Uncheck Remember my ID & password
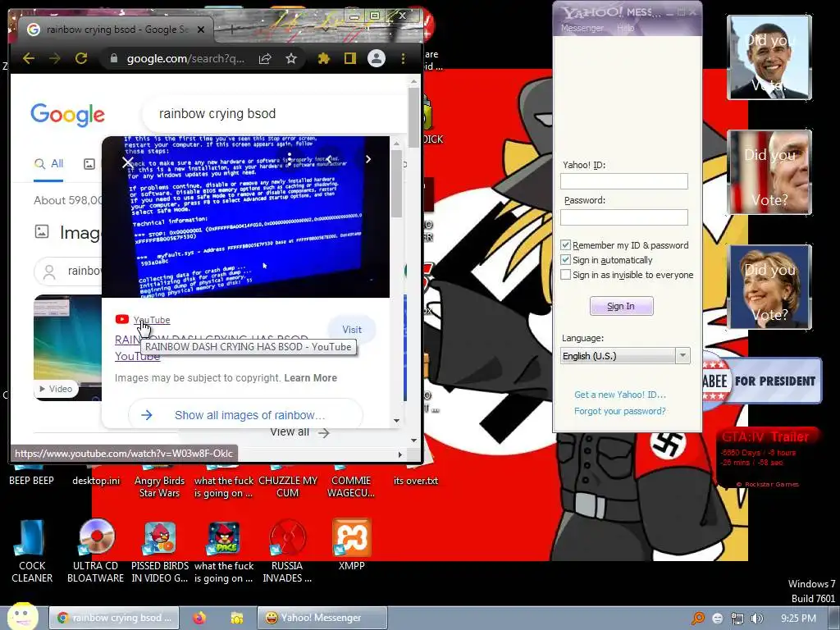 click(565, 244)
